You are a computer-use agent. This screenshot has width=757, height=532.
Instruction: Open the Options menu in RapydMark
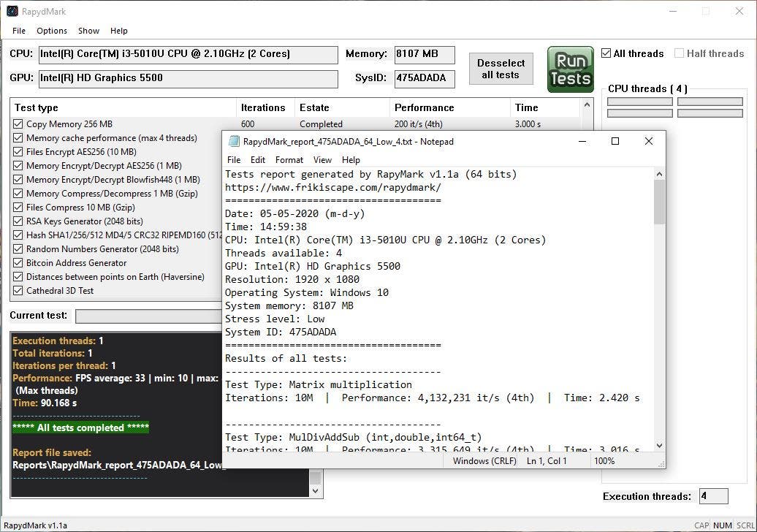click(52, 31)
